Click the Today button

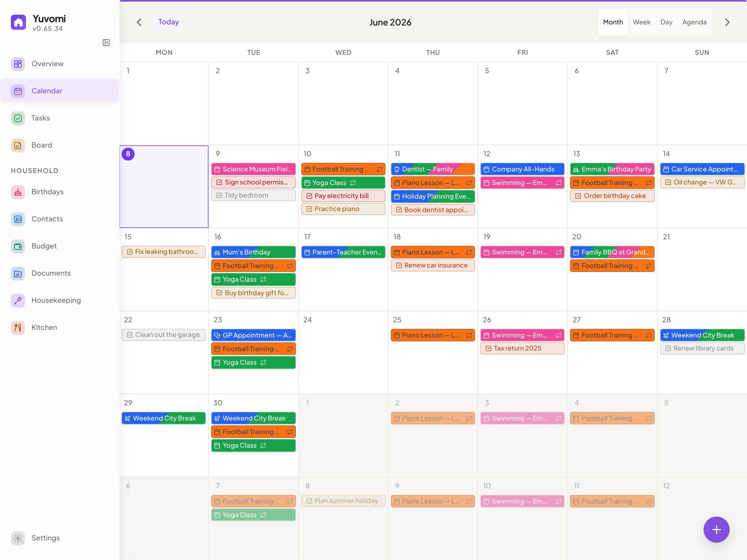(169, 22)
